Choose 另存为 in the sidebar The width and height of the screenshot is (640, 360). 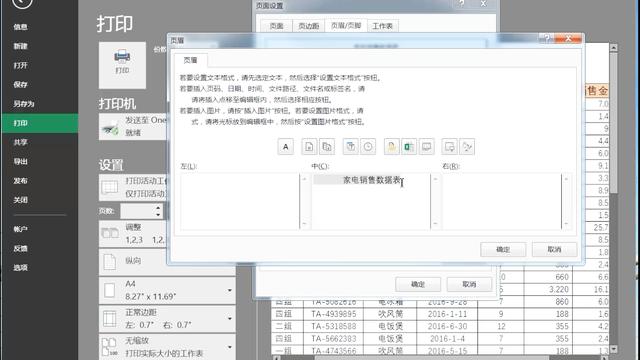(24, 104)
